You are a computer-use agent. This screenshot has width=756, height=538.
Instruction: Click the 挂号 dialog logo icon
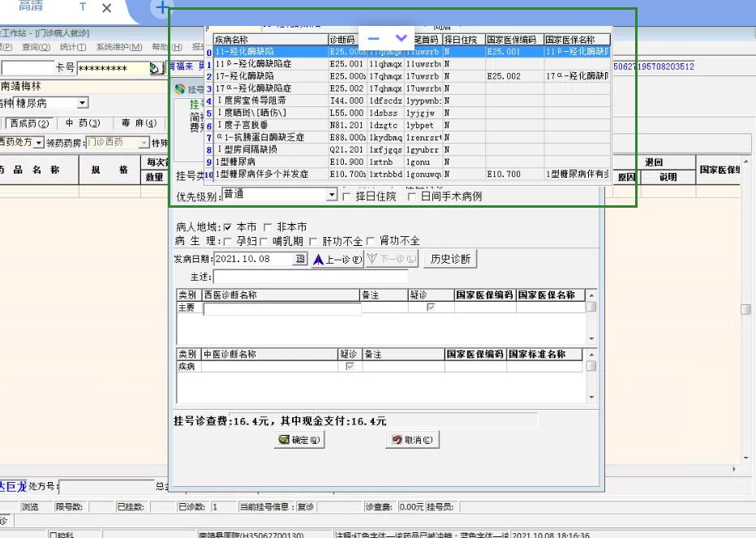tap(180, 88)
